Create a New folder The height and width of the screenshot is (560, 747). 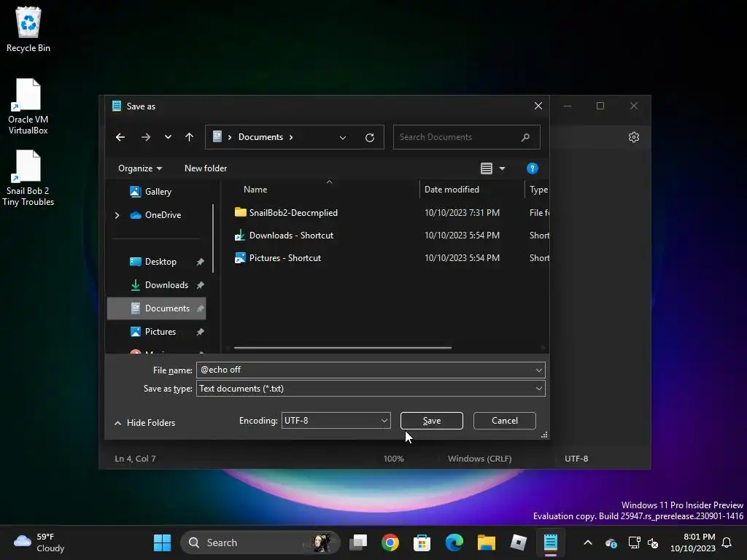[x=206, y=168]
